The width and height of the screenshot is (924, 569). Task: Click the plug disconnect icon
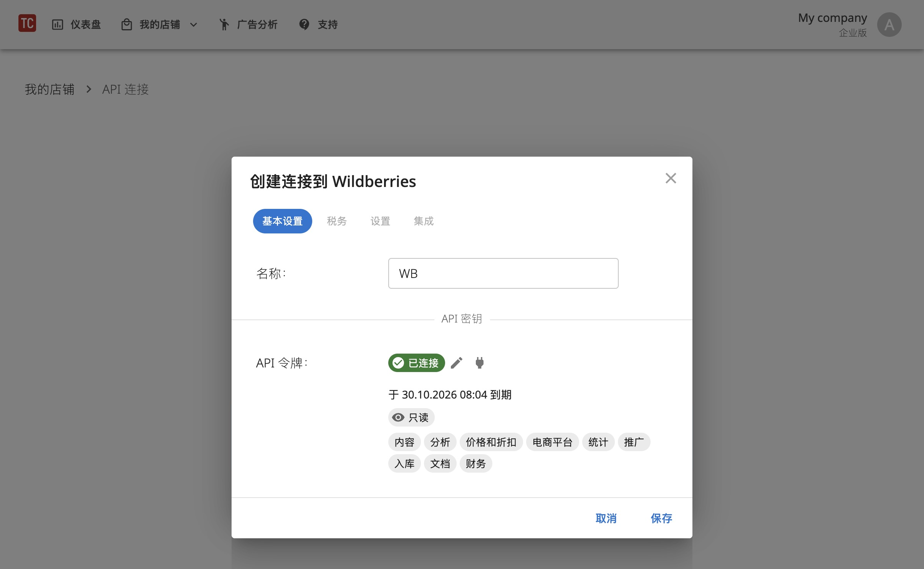click(480, 363)
